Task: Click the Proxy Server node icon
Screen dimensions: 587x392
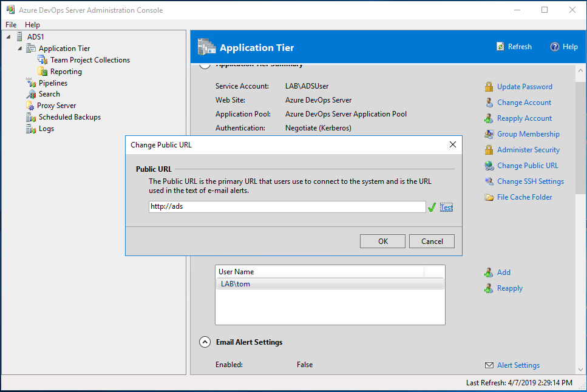Action: coord(30,106)
